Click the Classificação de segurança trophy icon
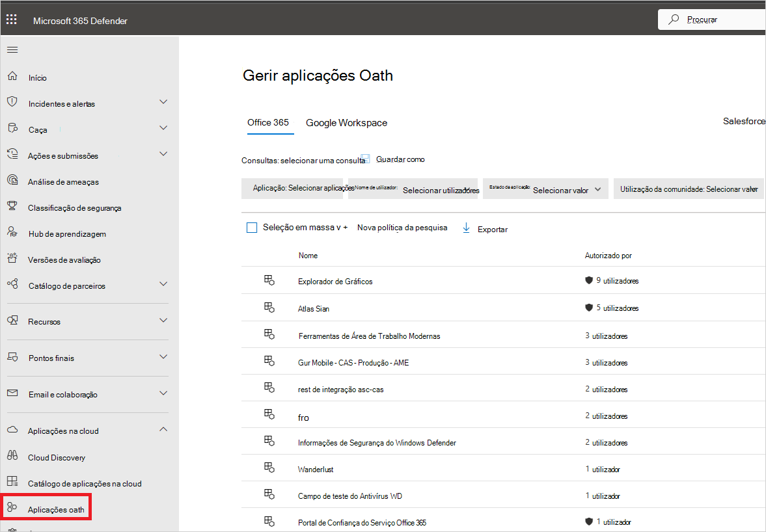Image resolution: width=766 pixels, height=532 pixels. coord(12,207)
